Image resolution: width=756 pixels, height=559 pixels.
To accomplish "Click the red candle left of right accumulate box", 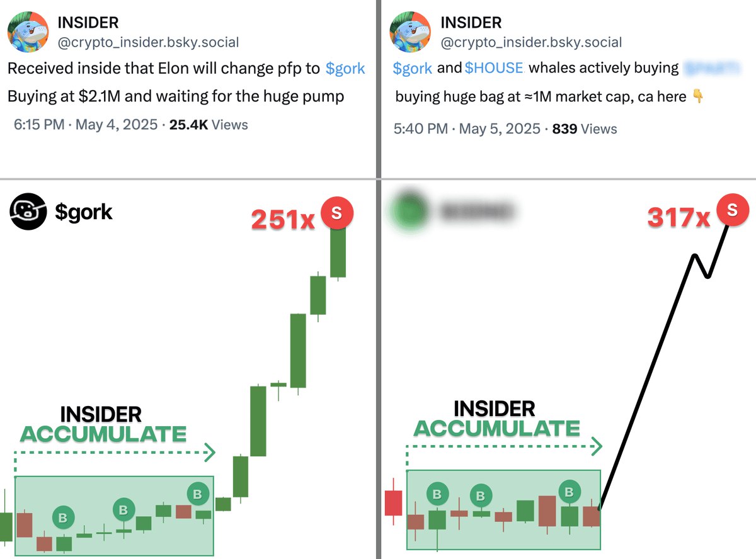I will click(x=393, y=503).
